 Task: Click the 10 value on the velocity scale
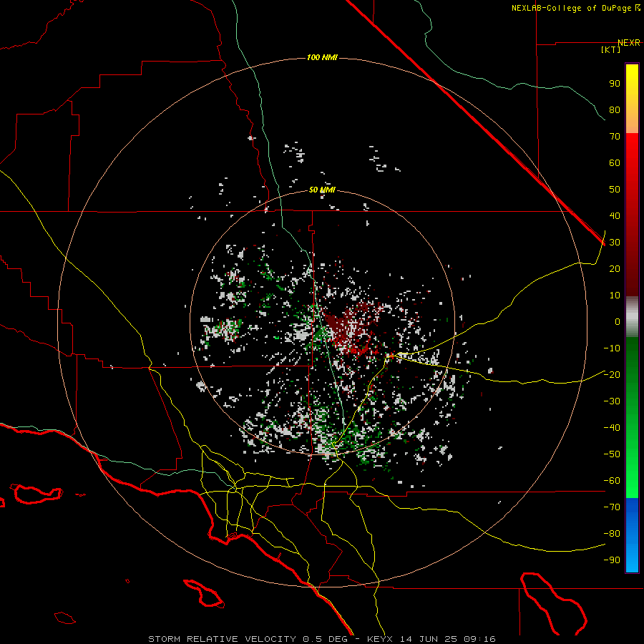615,296
